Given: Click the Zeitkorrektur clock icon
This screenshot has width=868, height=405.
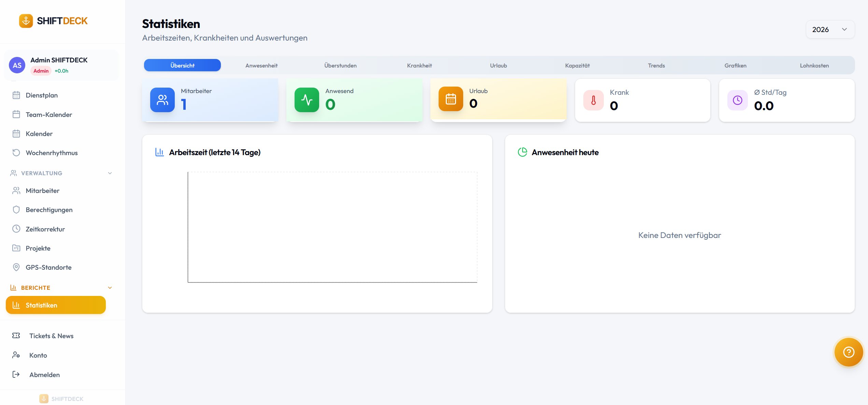Looking at the screenshot, I should 16,229.
